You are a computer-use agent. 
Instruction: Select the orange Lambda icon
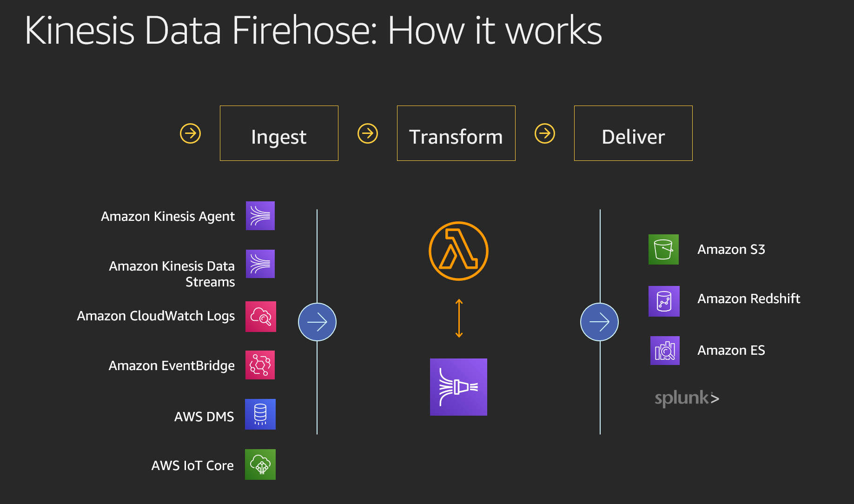[x=458, y=251]
